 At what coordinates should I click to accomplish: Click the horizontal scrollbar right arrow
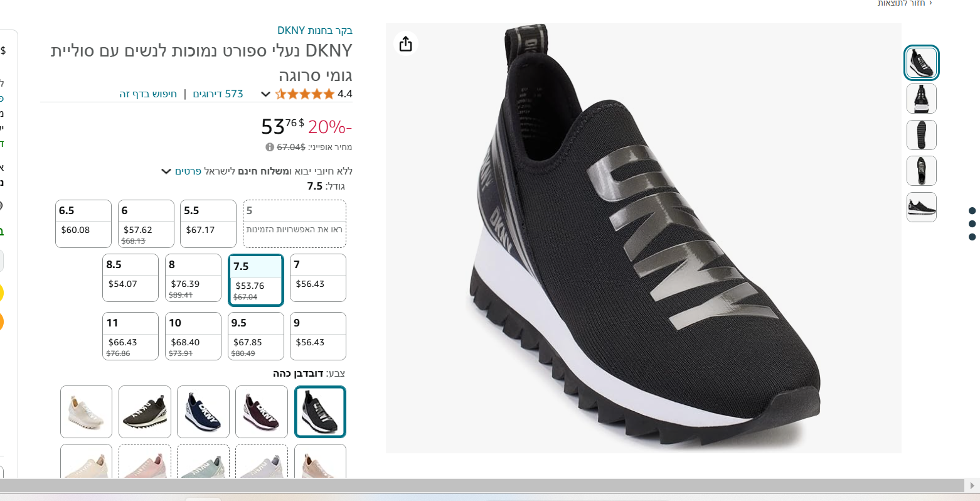pyautogui.click(x=971, y=485)
